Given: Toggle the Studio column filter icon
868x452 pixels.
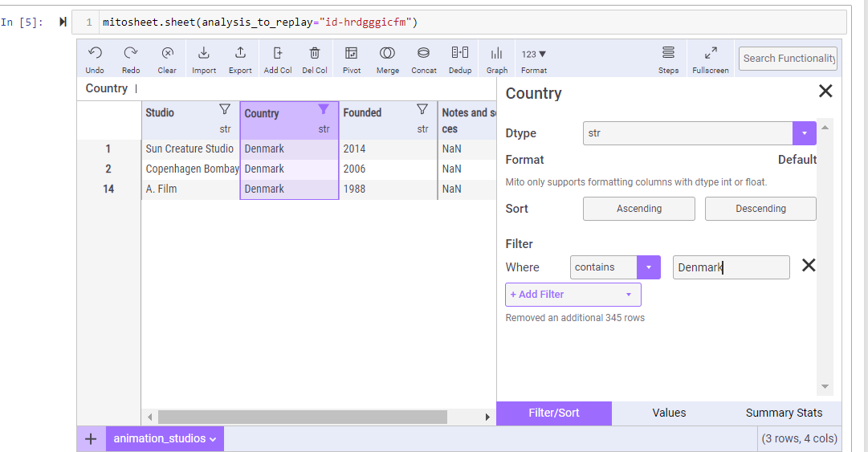Looking at the screenshot, I should point(225,109).
